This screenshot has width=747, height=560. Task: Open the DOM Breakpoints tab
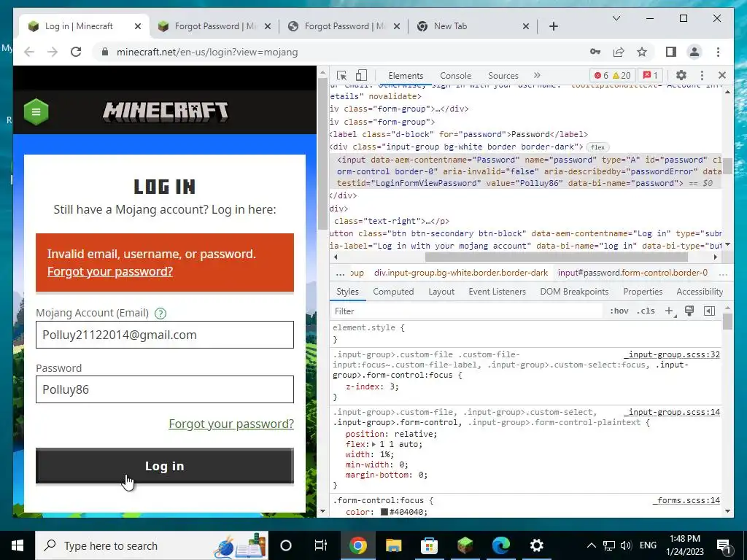[574, 292]
